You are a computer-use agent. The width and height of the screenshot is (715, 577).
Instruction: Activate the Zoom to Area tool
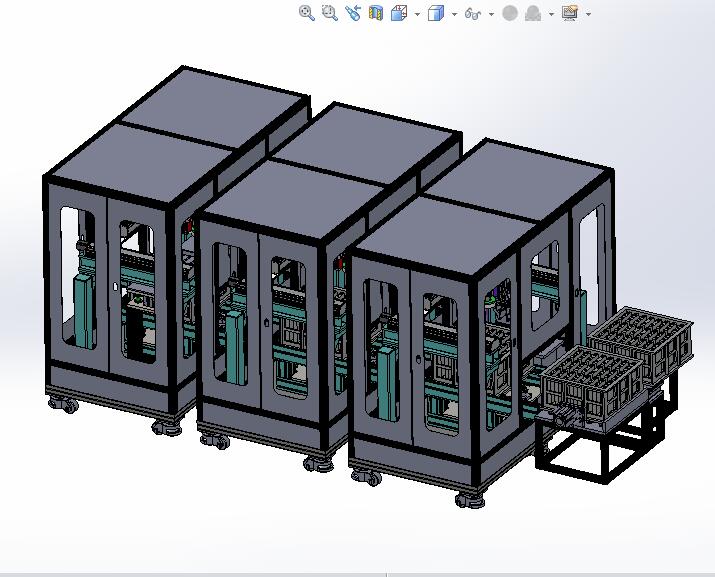point(329,13)
